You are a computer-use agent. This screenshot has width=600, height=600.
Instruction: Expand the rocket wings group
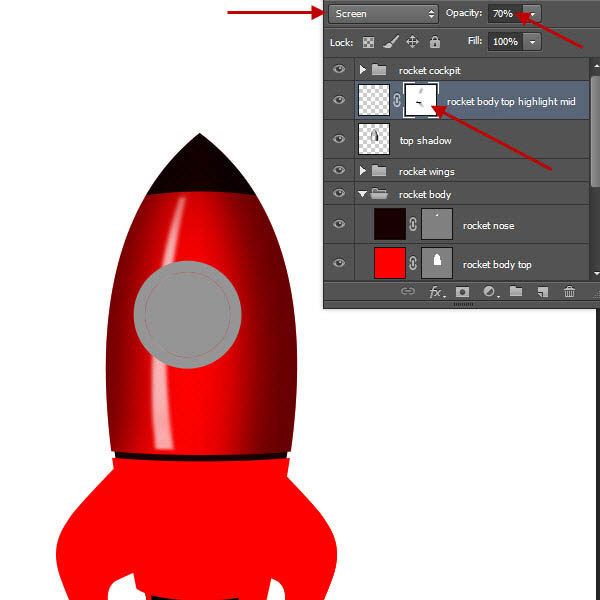click(363, 171)
